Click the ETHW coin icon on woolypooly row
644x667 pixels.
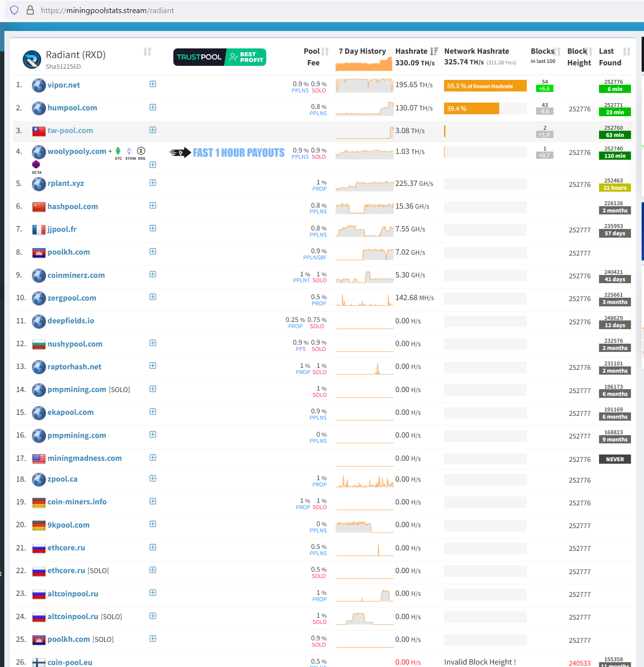pyautogui.click(x=129, y=151)
